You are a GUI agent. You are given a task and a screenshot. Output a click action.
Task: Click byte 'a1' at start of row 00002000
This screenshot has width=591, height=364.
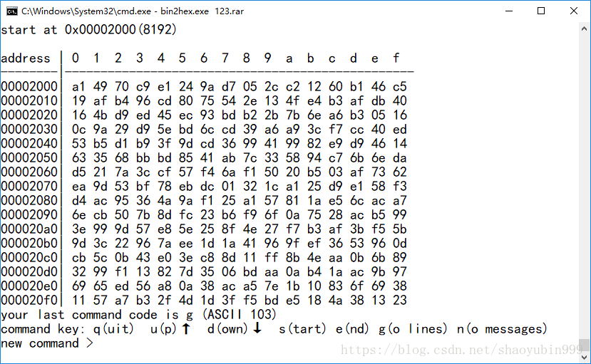78,87
